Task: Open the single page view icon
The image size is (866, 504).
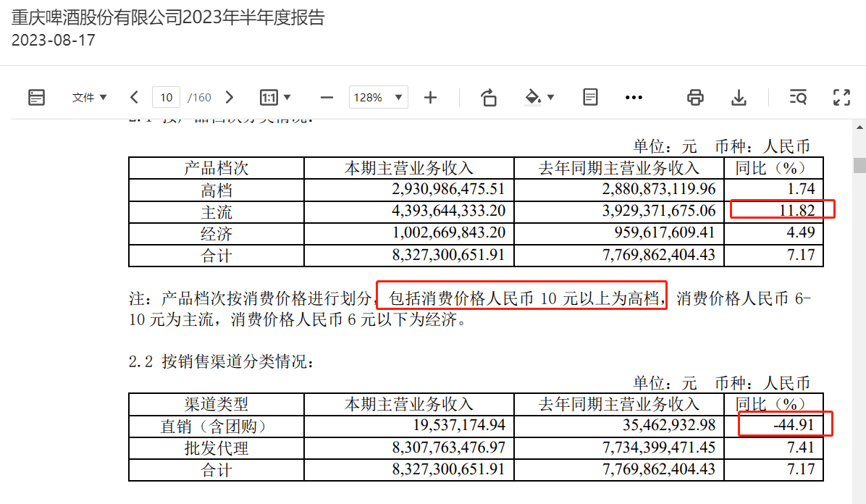Action: (590, 97)
